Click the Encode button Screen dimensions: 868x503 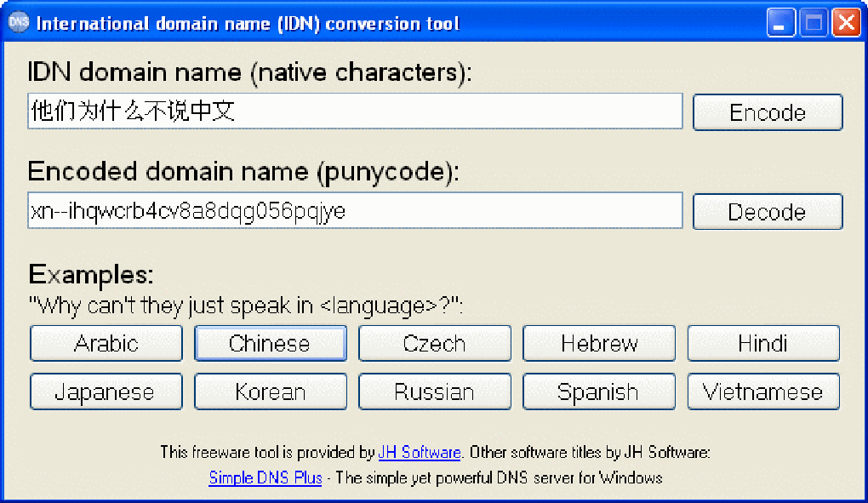pos(768,112)
